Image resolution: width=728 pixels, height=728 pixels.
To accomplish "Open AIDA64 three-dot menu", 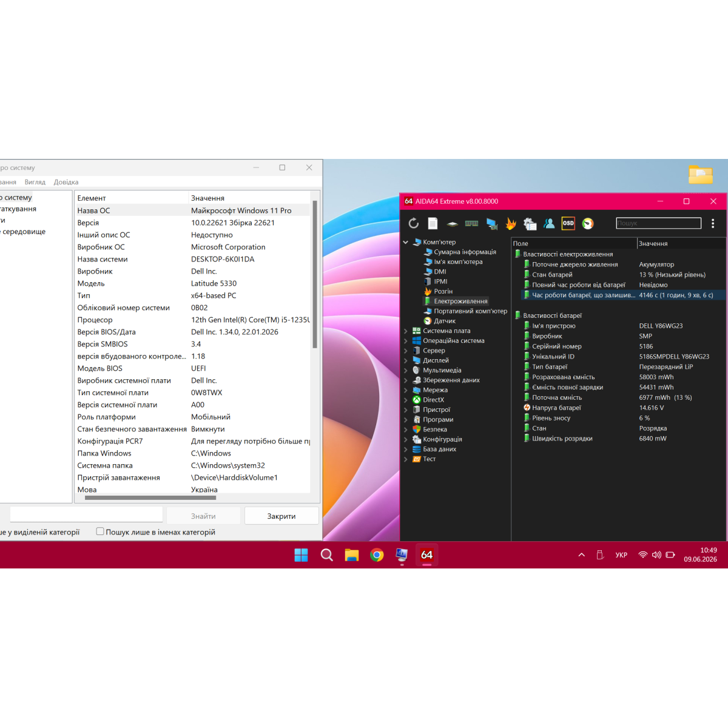I will (x=713, y=223).
